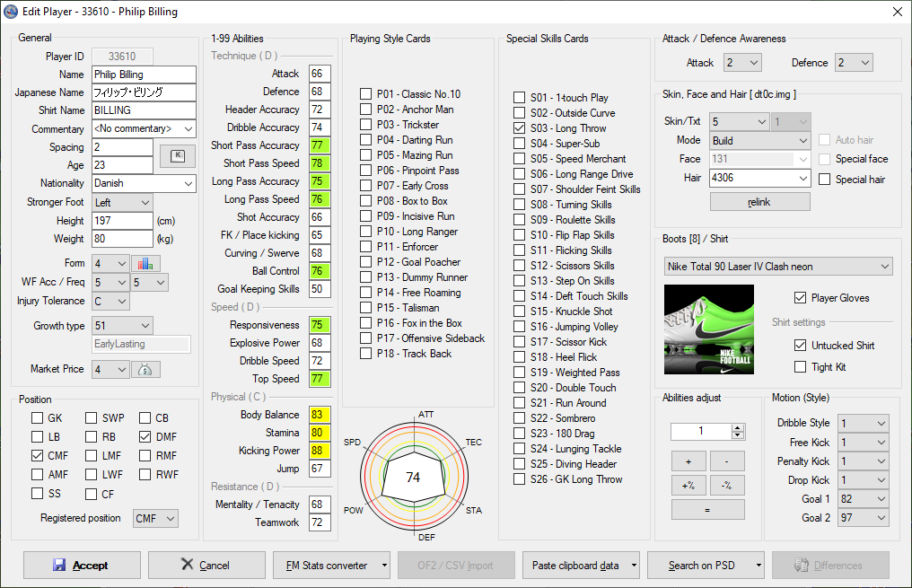The height and width of the screenshot is (588, 912).
Task: Check P01 - Classic No.10 card
Action: pyautogui.click(x=366, y=93)
